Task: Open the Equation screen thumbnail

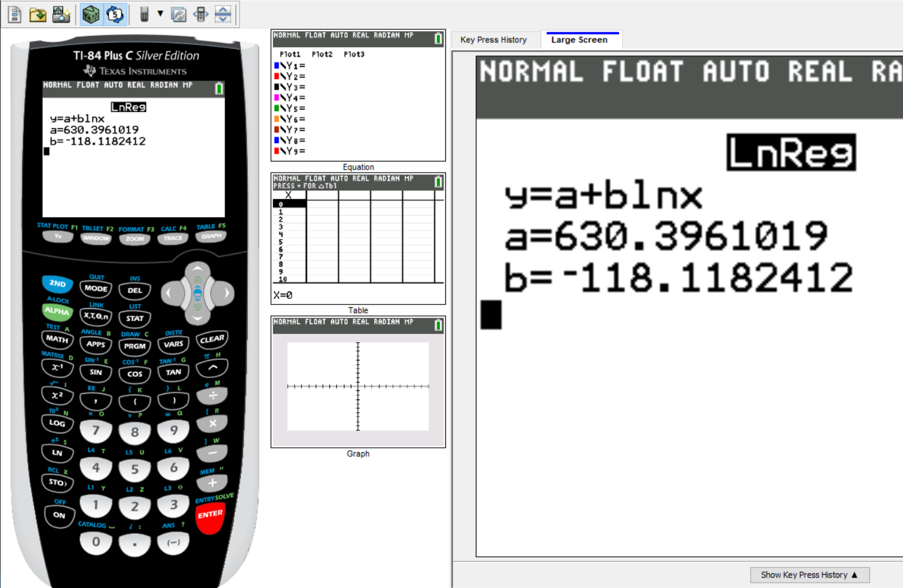Action: click(358, 95)
